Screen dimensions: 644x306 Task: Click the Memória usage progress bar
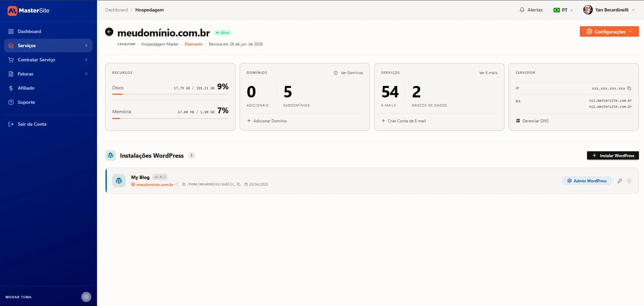click(170, 118)
